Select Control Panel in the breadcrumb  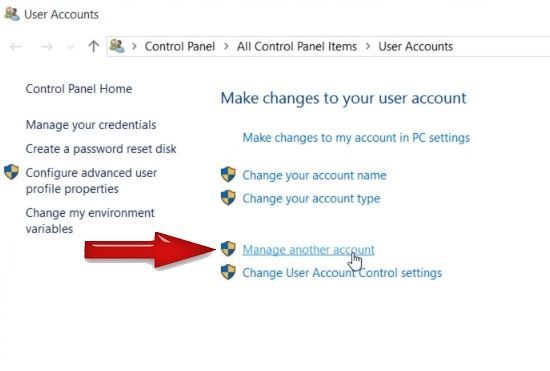click(180, 46)
